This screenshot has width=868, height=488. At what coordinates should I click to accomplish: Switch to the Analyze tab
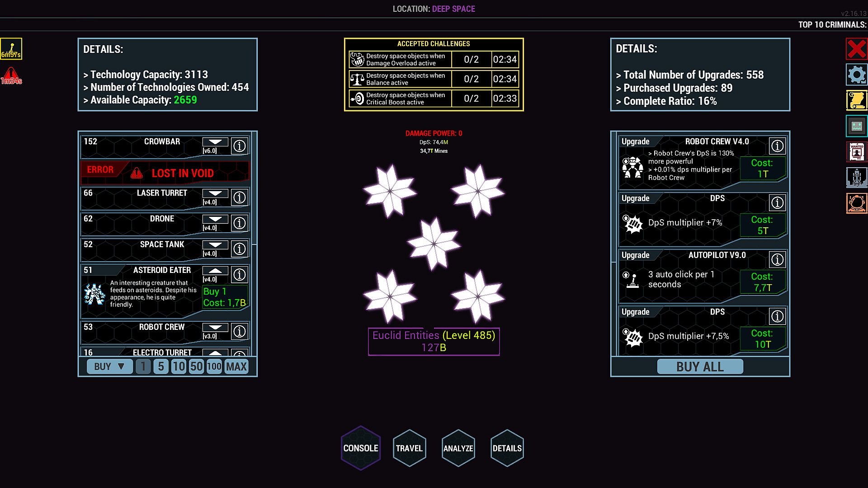click(458, 448)
